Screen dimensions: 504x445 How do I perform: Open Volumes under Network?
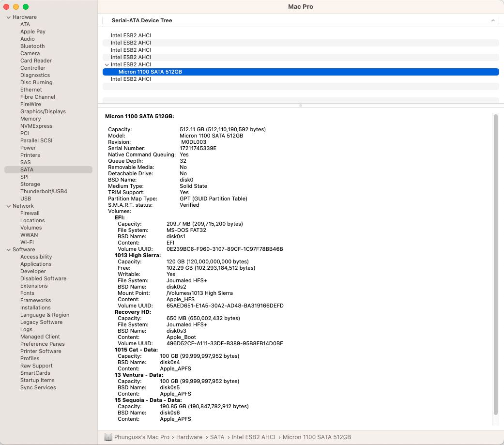31,228
